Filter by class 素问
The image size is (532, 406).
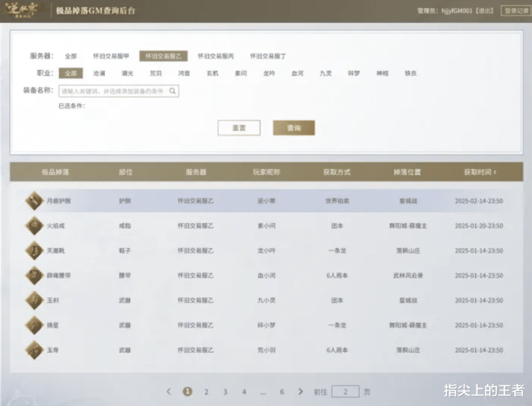tap(241, 73)
